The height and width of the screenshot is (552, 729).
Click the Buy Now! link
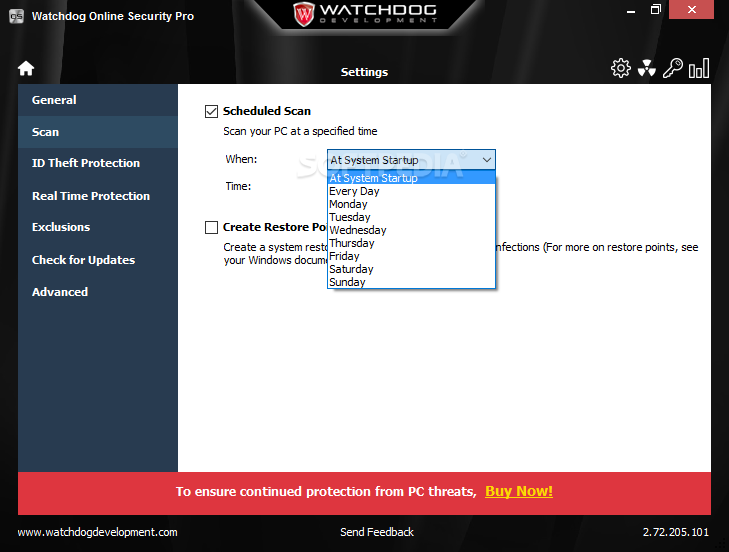[519, 492]
